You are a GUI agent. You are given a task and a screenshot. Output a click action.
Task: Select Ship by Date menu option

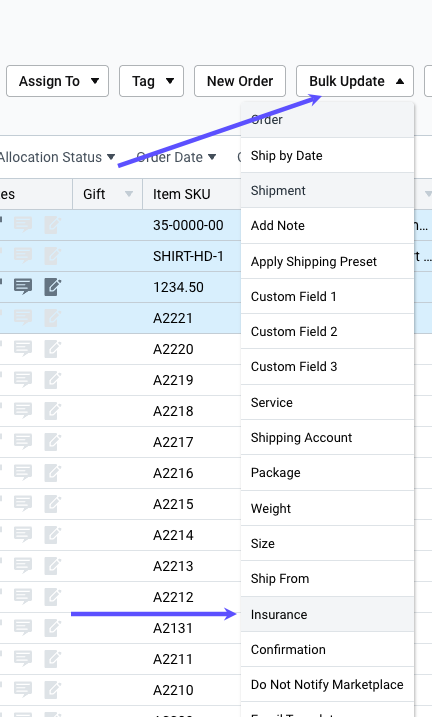(327, 155)
